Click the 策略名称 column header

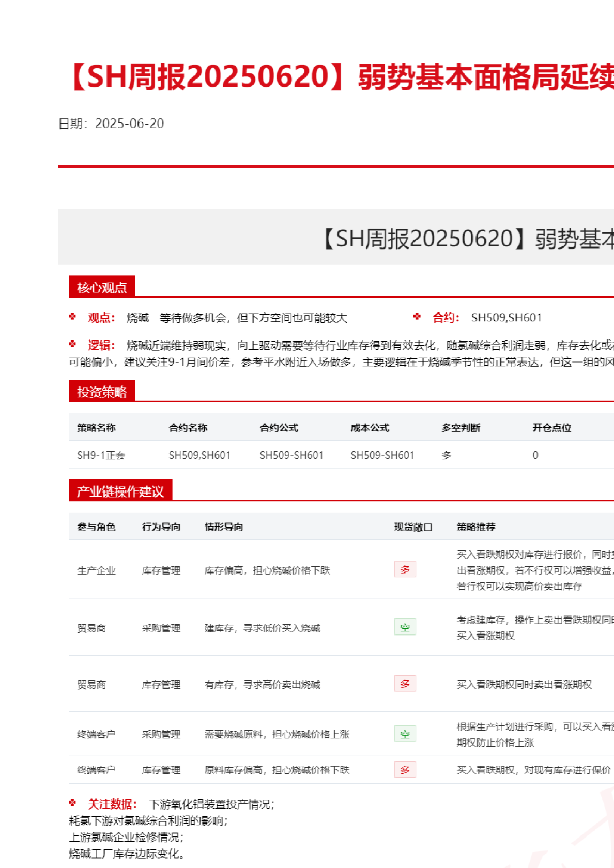pyautogui.click(x=96, y=428)
